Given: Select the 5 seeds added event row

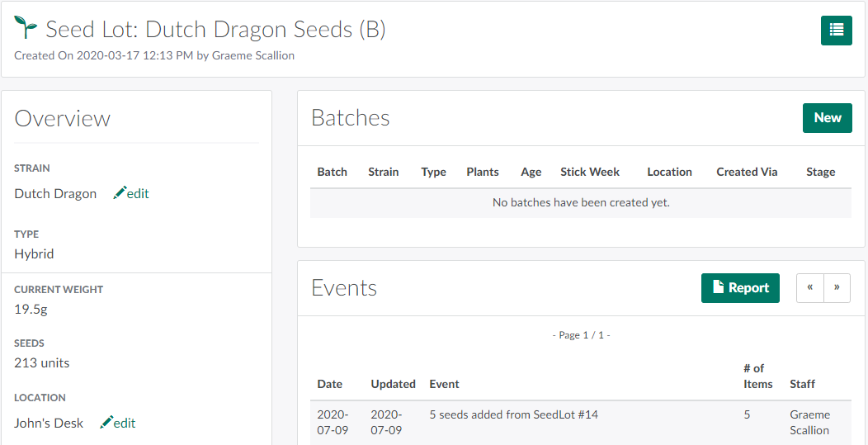Looking at the screenshot, I should (x=513, y=415).
